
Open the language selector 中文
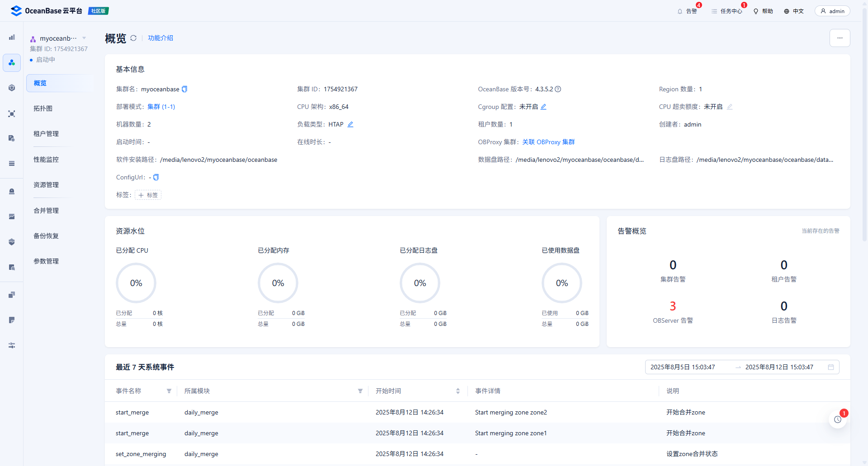click(x=794, y=11)
